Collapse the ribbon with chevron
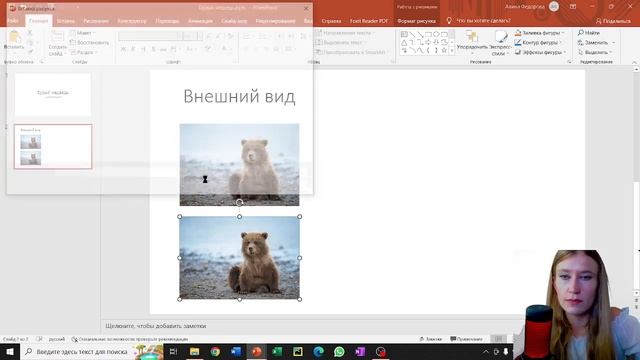640x360 pixels. (x=634, y=62)
